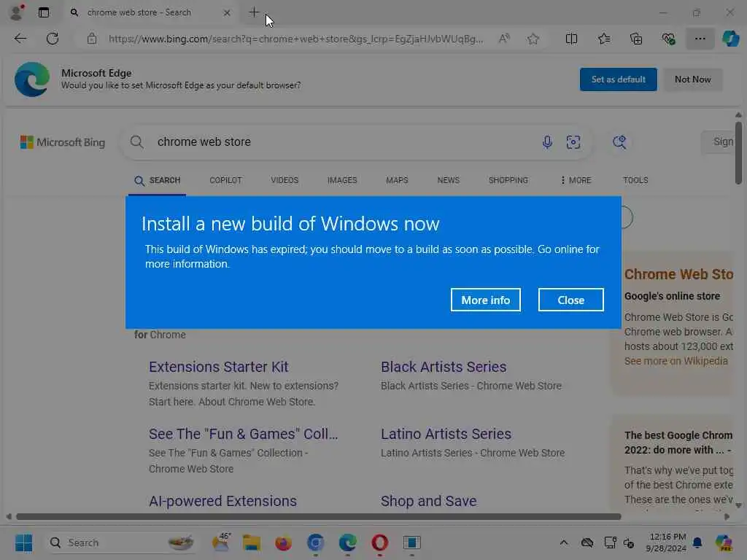The image size is (747, 560).
Task: Open Settings and more ellipsis menu
Action: pyautogui.click(x=700, y=39)
